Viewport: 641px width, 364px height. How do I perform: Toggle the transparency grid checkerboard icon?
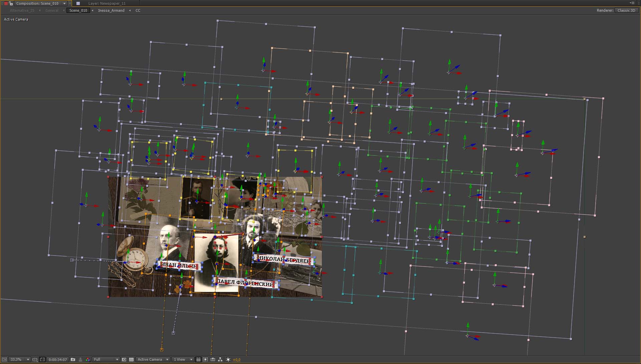131,359
